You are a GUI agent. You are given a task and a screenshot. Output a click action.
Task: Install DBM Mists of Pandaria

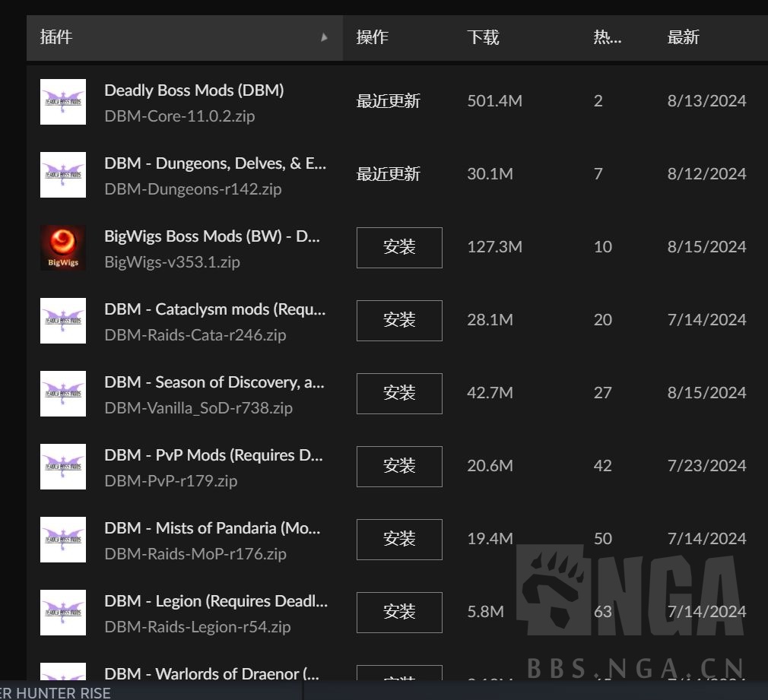[399, 540]
